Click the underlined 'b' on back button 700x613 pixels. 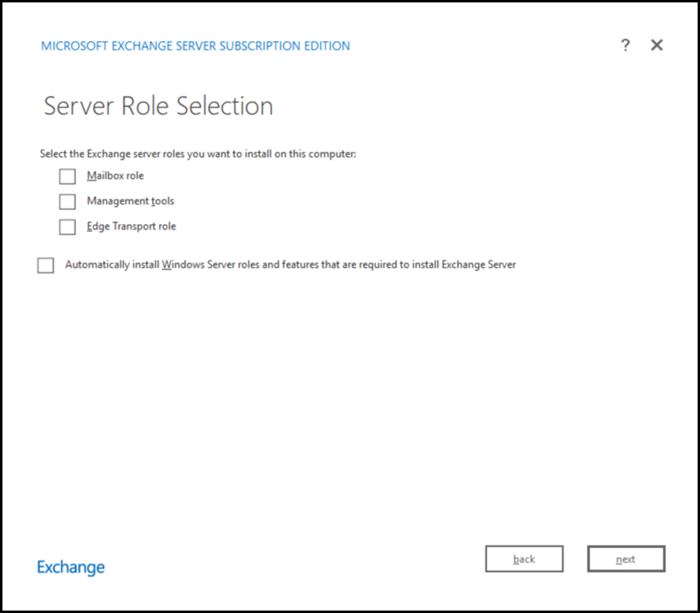515,559
